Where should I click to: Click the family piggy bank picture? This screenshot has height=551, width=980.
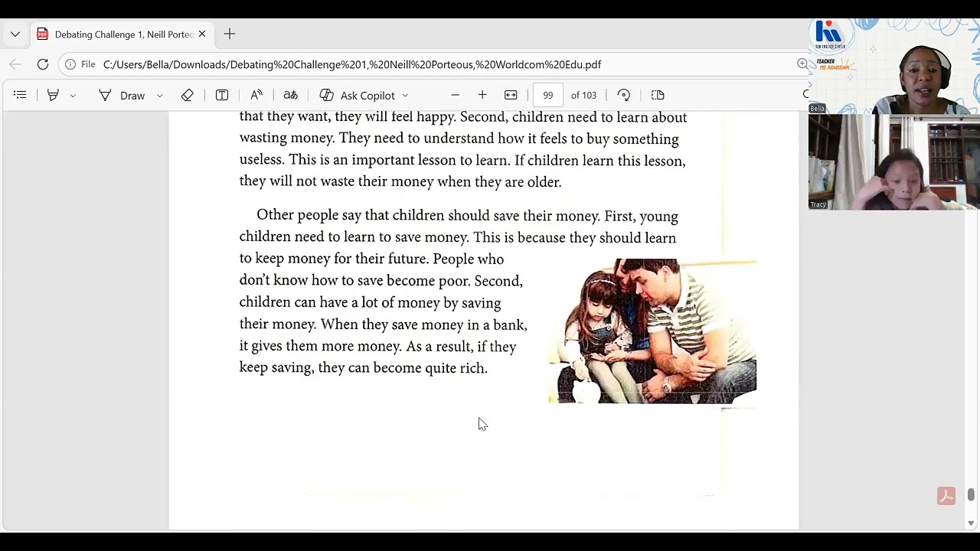tap(652, 331)
